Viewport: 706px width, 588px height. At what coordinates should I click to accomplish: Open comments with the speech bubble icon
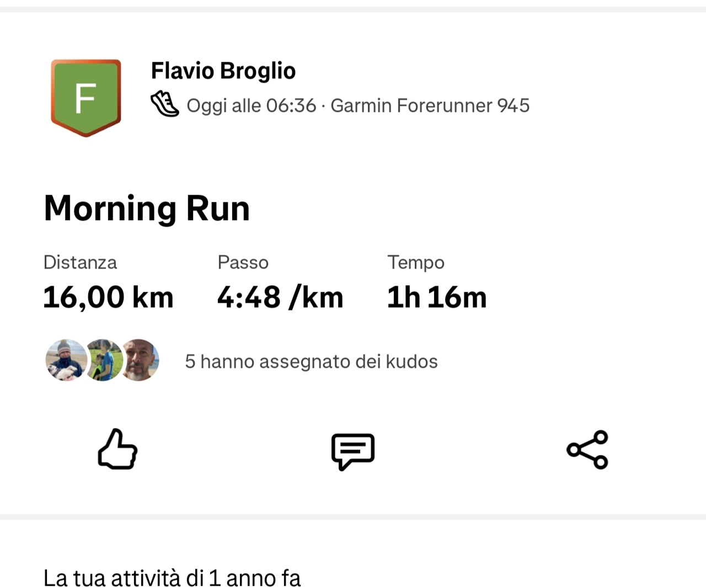point(353,451)
